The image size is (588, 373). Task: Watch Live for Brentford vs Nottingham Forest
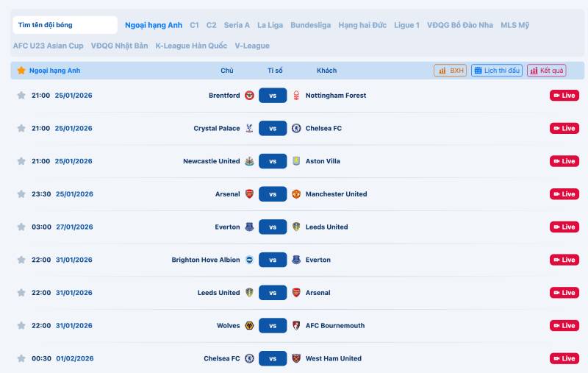[x=564, y=96]
